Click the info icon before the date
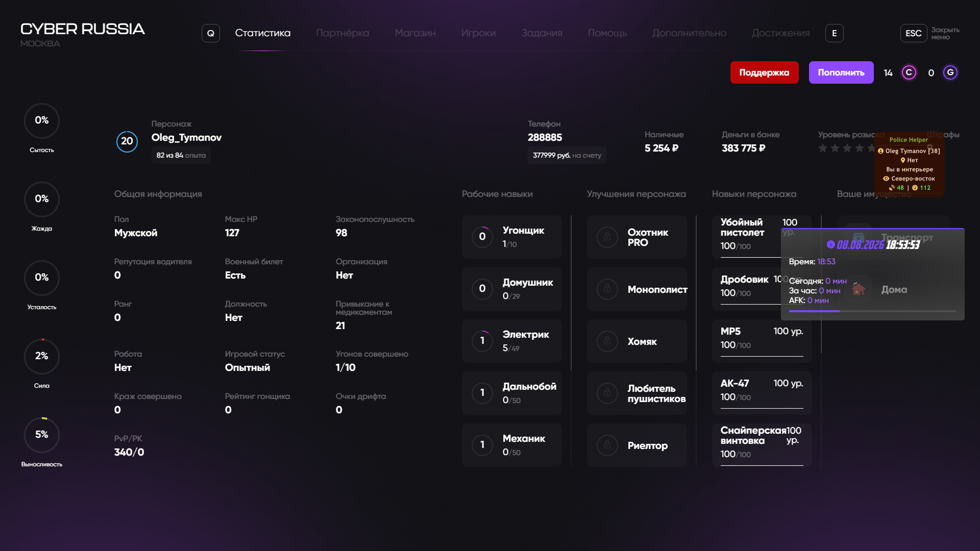Viewport: 980px width, 551px height. click(831, 244)
